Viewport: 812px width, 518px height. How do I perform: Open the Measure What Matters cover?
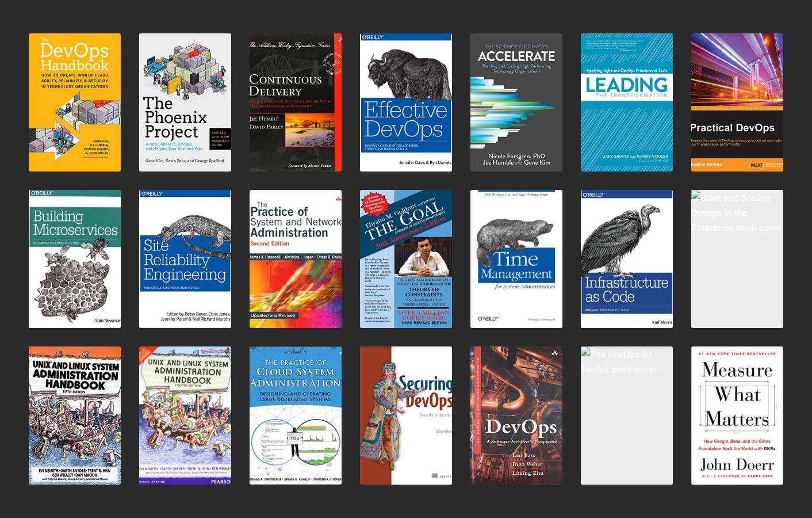(x=737, y=416)
